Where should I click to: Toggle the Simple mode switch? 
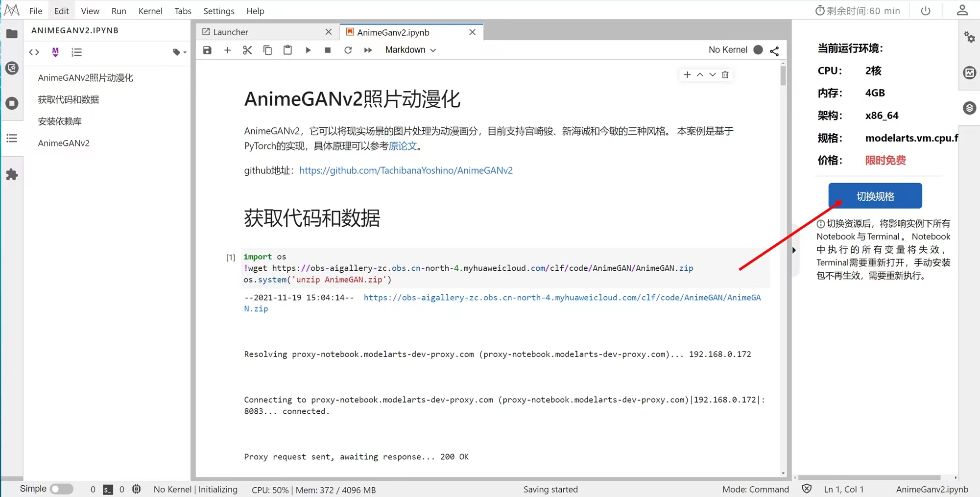[x=62, y=489]
